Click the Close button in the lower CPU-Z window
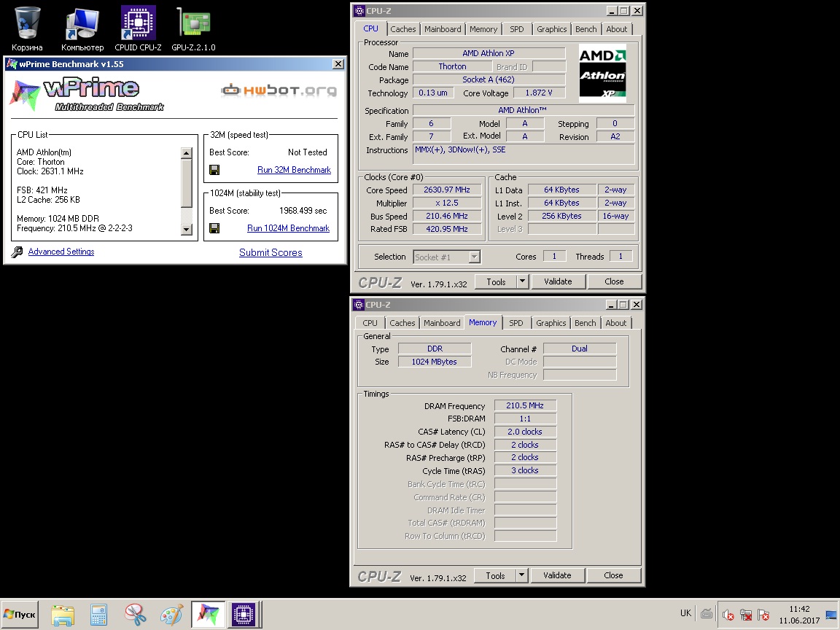 pyautogui.click(x=613, y=575)
